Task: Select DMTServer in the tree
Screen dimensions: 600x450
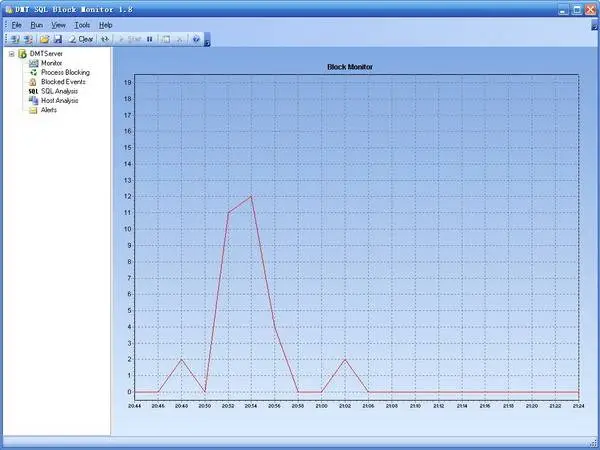Action: tap(47, 54)
